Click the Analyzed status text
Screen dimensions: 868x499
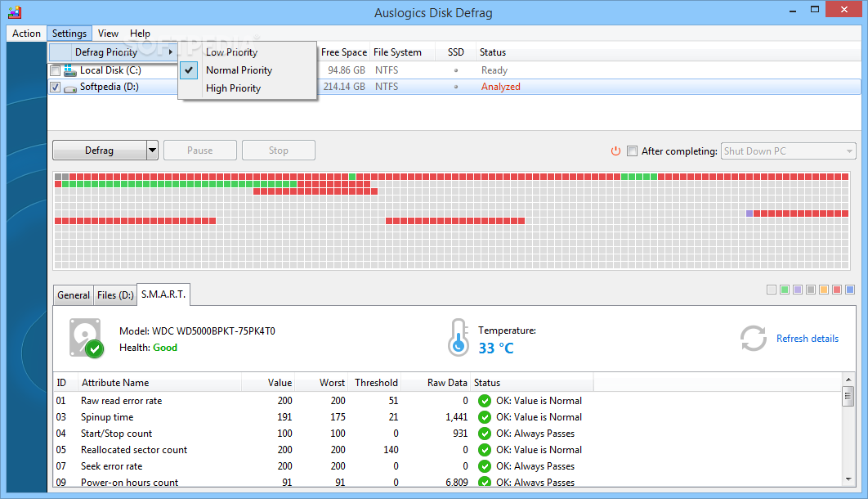click(x=500, y=87)
